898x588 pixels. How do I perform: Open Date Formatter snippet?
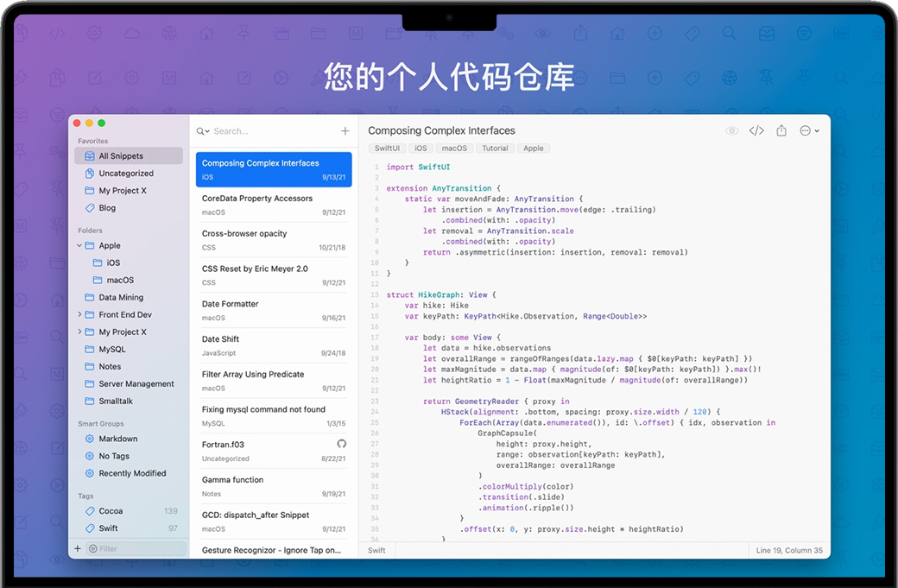[x=274, y=310]
